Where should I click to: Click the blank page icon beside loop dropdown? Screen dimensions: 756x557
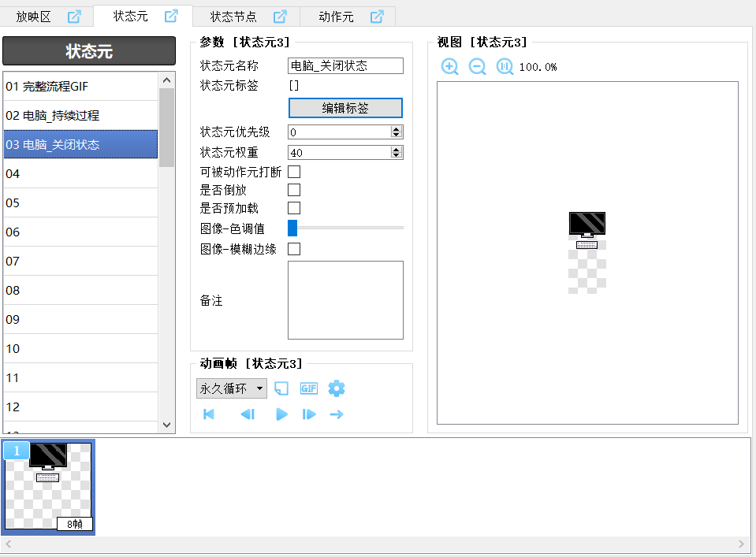[281, 388]
